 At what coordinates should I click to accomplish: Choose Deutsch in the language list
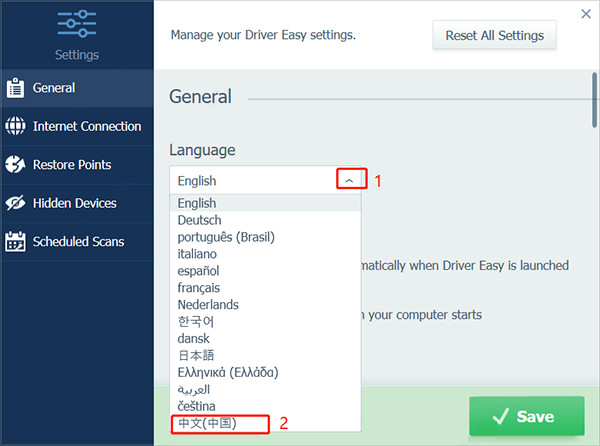tap(200, 220)
